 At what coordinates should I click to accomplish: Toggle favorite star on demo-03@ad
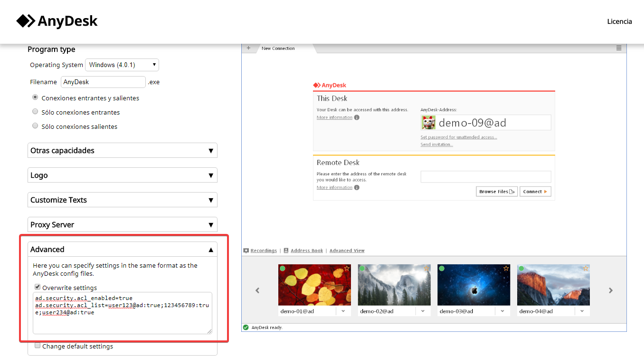point(506,269)
